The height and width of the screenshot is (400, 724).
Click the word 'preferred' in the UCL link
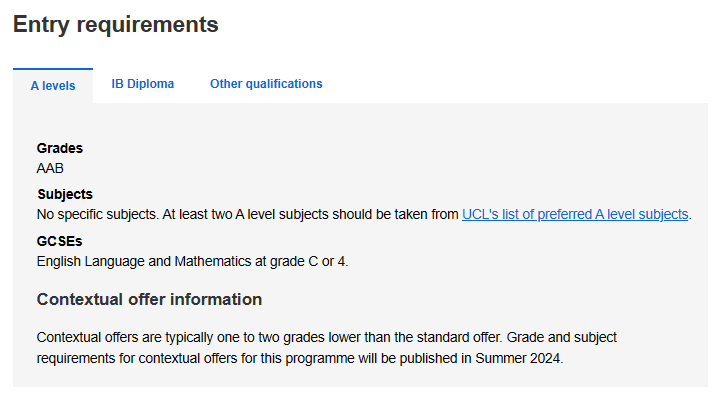tap(565, 214)
